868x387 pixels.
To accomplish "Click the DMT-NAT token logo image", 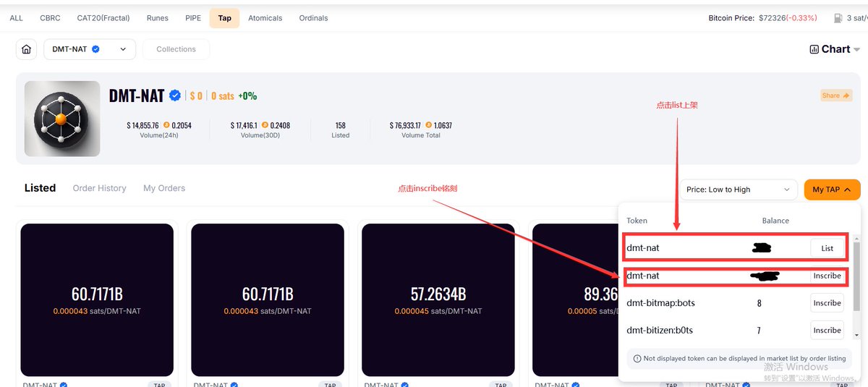I will (x=62, y=119).
